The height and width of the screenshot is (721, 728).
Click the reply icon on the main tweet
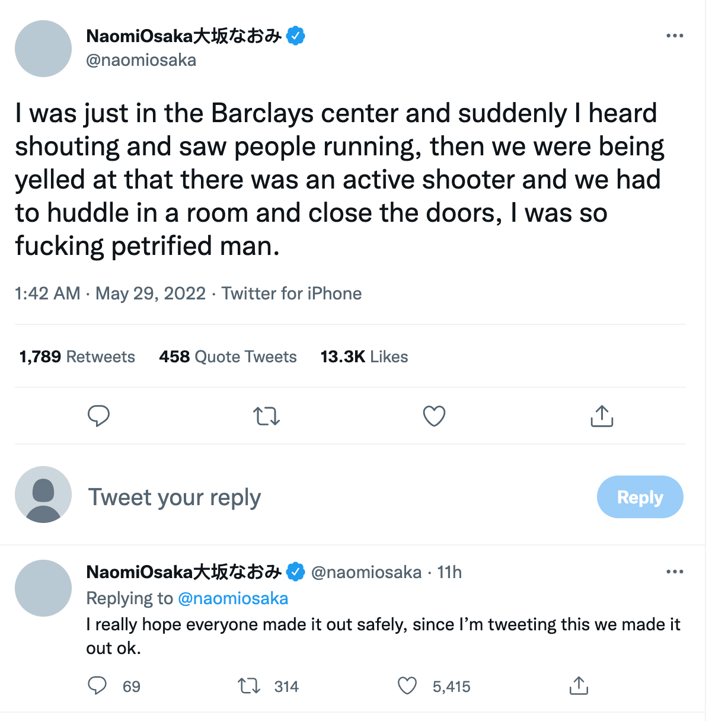[98, 416]
